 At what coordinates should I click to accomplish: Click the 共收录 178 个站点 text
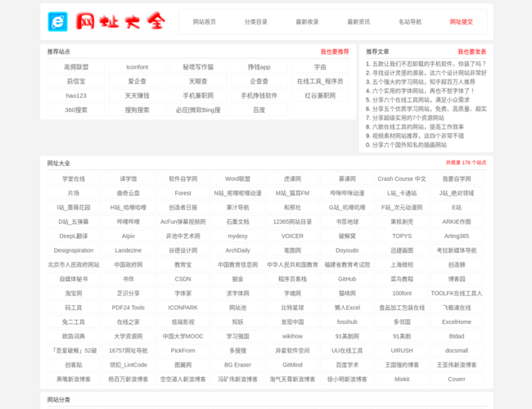(466, 163)
